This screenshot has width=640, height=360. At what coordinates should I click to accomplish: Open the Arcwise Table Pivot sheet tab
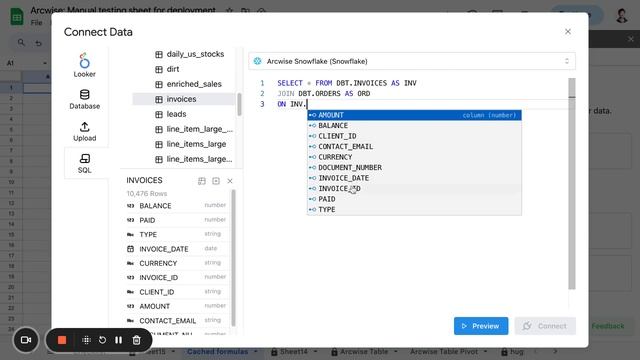click(444, 351)
